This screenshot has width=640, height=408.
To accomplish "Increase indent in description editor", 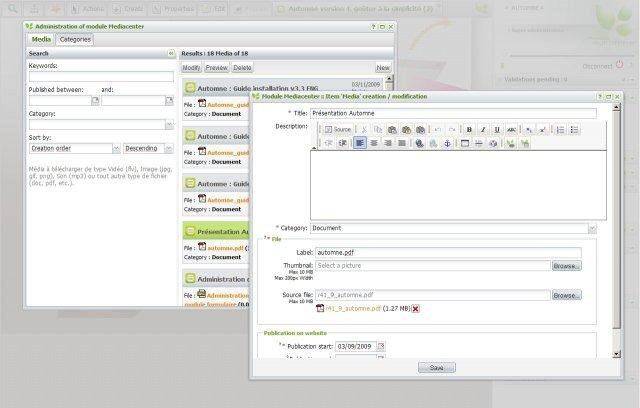I will pos(342,143).
